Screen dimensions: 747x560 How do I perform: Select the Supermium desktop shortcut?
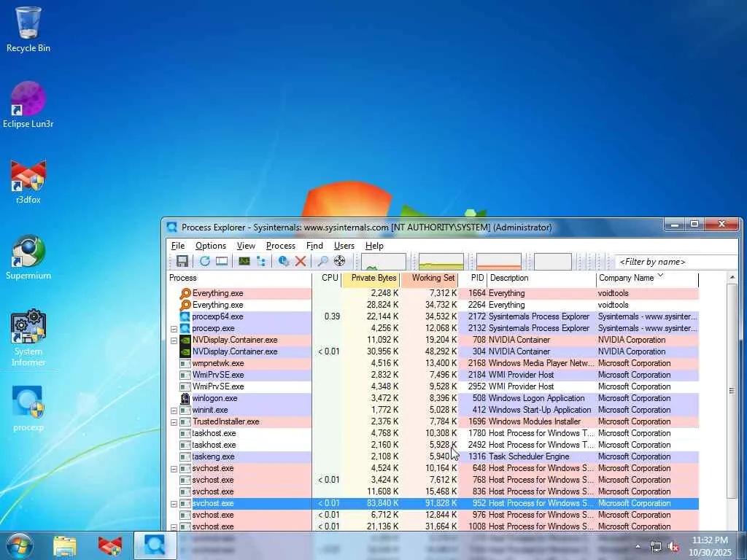point(28,257)
